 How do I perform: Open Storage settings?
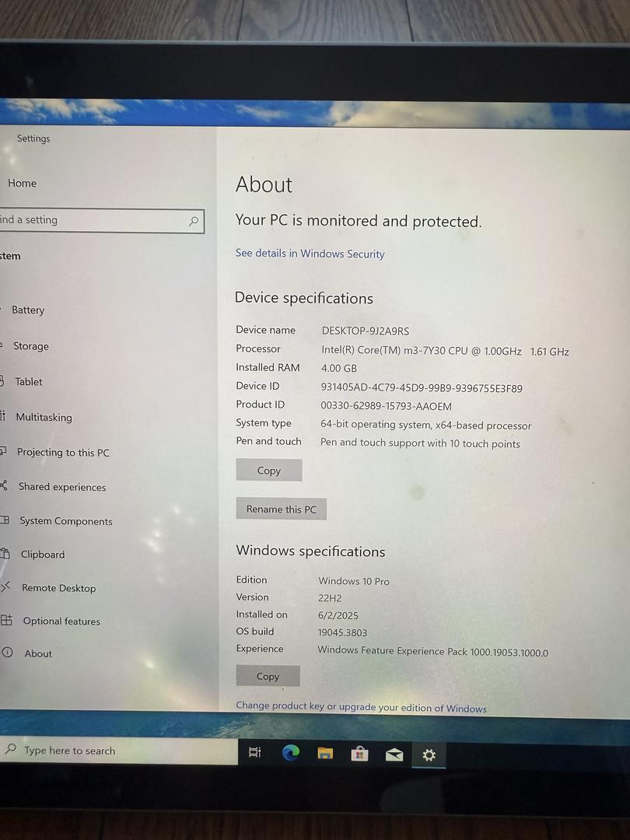click(31, 346)
